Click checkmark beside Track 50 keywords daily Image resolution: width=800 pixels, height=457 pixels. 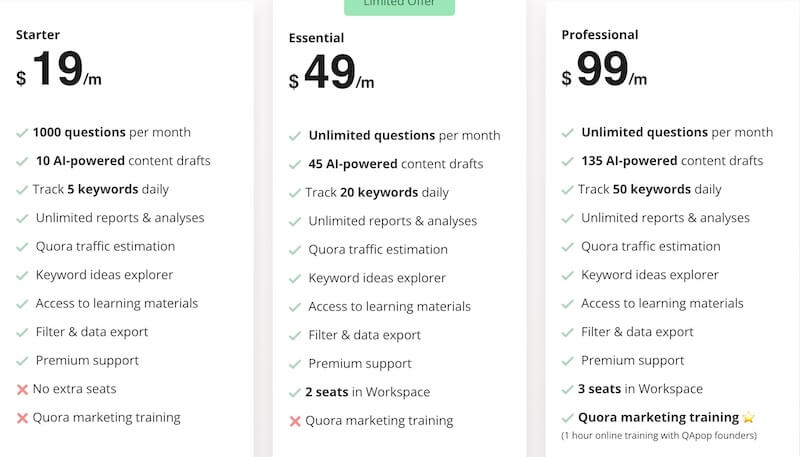pos(567,190)
